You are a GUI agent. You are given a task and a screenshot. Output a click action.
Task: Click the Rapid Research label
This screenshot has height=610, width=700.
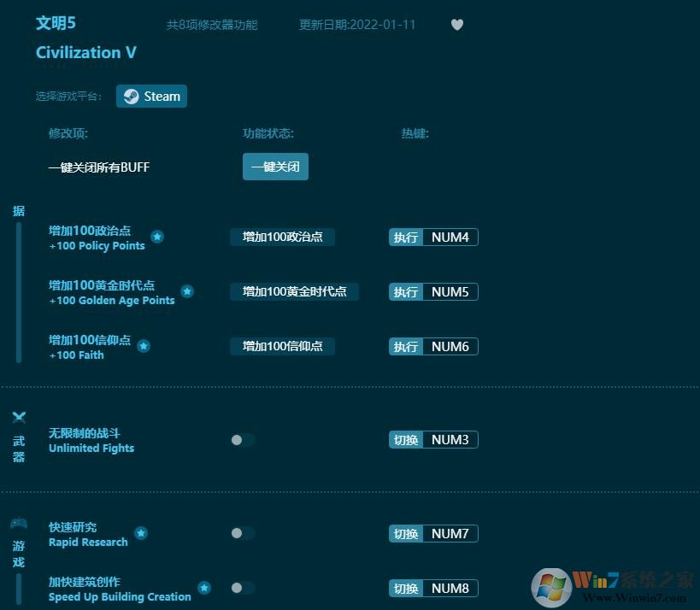(88, 543)
